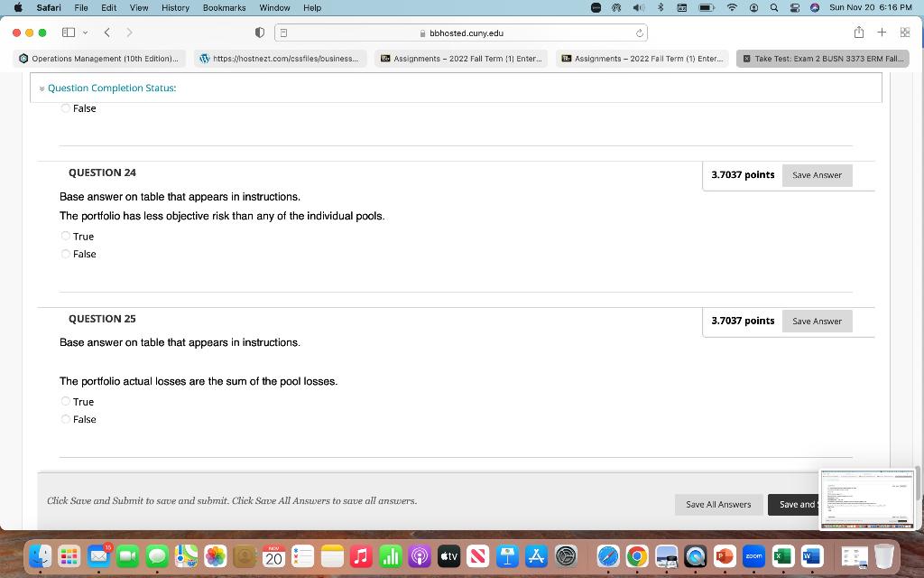The width and height of the screenshot is (924, 578).
Task: Show the tab overview grid icon
Action: tap(905, 33)
